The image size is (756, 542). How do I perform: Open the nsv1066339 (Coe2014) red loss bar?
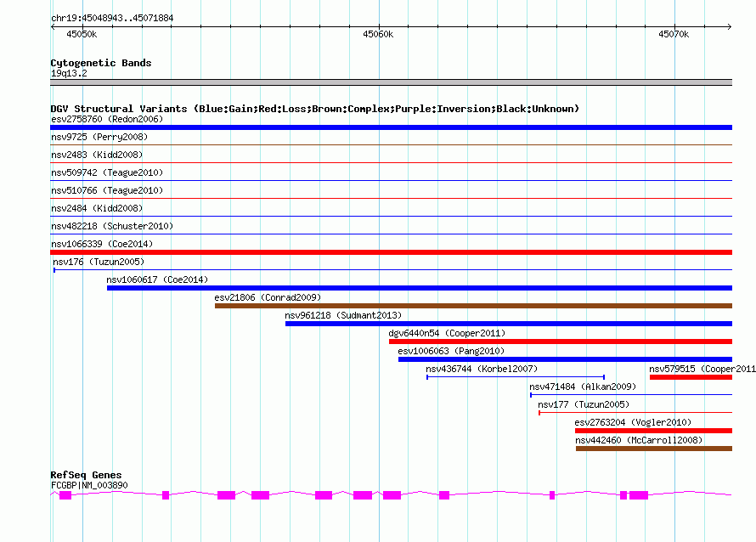coord(391,252)
